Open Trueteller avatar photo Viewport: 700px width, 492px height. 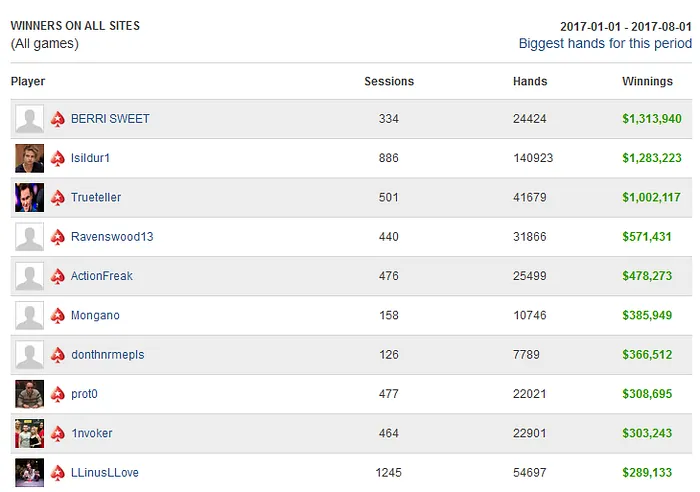pyautogui.click(x=30, y=198)
